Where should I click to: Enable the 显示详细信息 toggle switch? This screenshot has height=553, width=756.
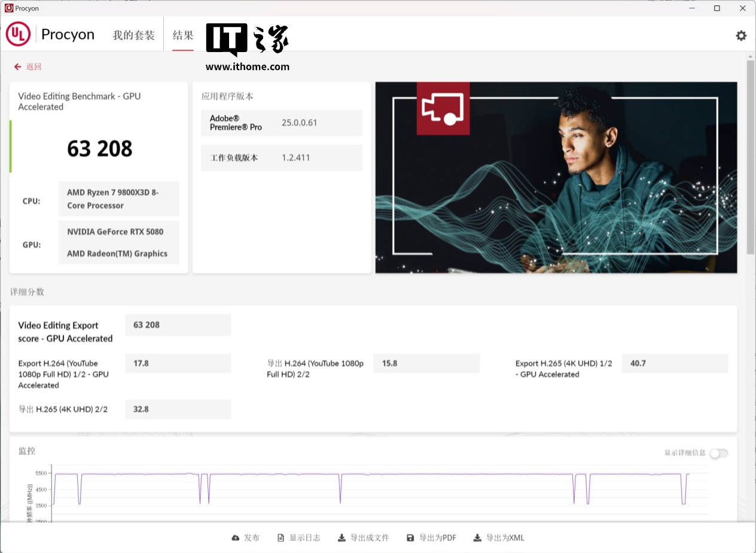(x=718, y=453)
